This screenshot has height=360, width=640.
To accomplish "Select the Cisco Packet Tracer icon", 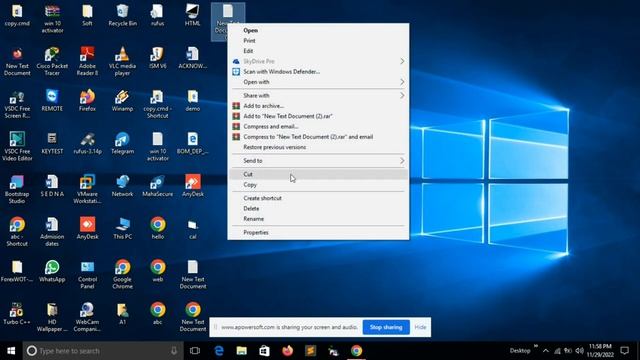I will point(52,61).
